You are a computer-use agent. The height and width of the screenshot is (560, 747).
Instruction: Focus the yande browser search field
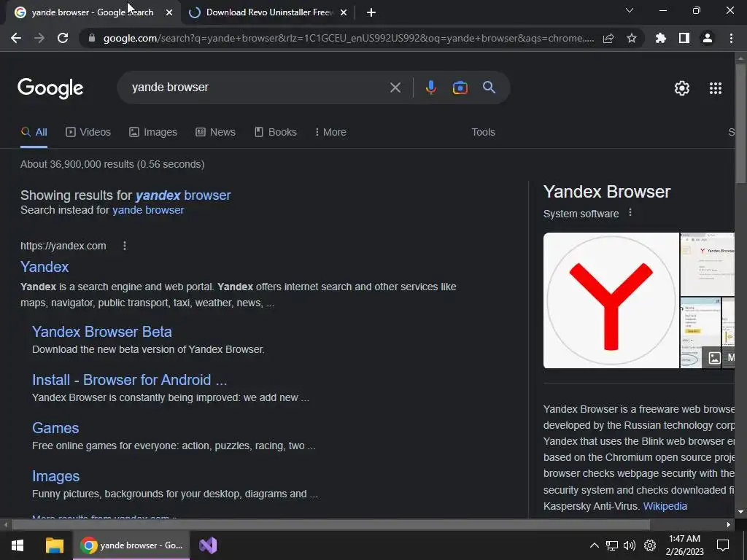pyautogui.click(x=258, y=87)
